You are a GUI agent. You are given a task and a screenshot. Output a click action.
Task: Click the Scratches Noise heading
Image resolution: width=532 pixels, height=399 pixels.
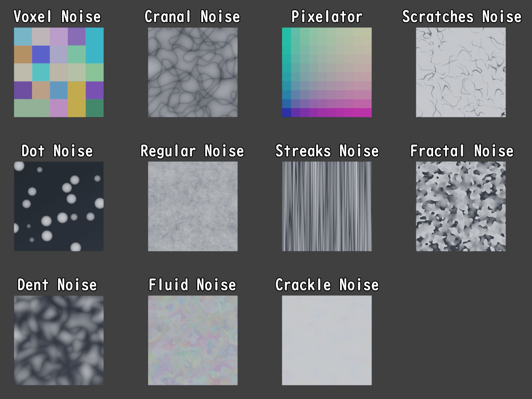(x=461, y=16)
